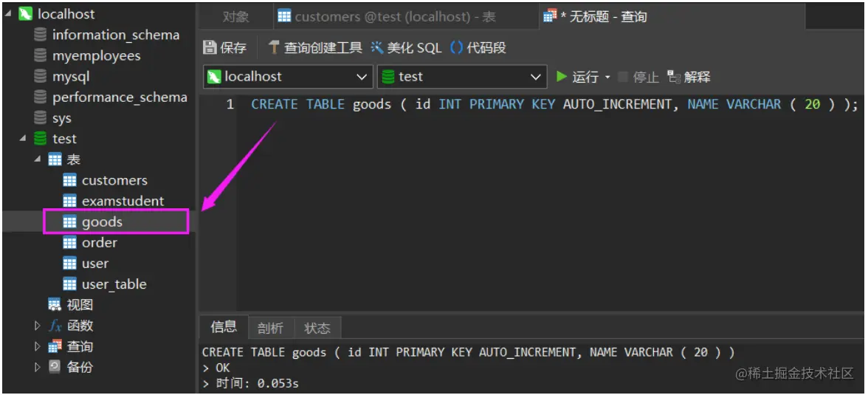Collapse the test database node

[x=23, y=139]
